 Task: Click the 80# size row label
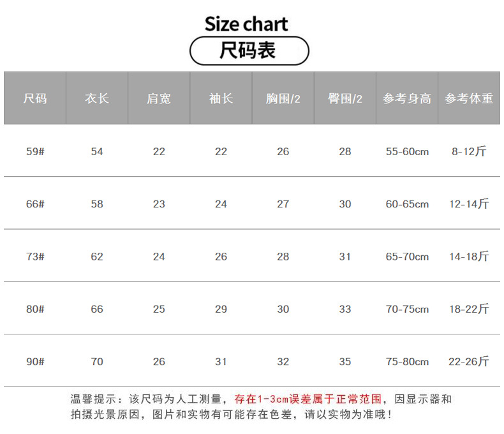click(x=35, y=309)
